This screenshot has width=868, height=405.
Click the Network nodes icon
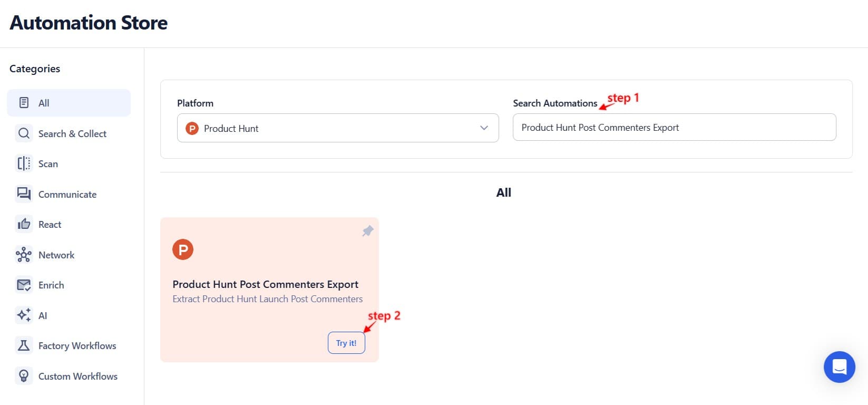tap(24, 255)
